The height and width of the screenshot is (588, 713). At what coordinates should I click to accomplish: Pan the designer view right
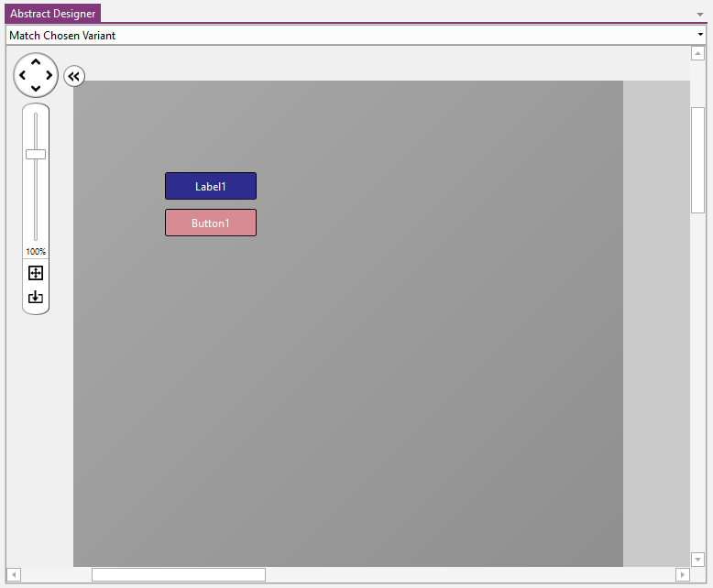click(49, 75)
